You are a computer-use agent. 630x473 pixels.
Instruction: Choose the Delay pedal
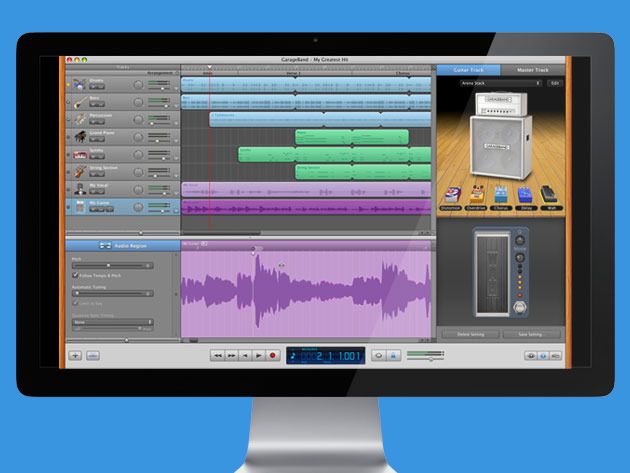[x=526, y=195]
